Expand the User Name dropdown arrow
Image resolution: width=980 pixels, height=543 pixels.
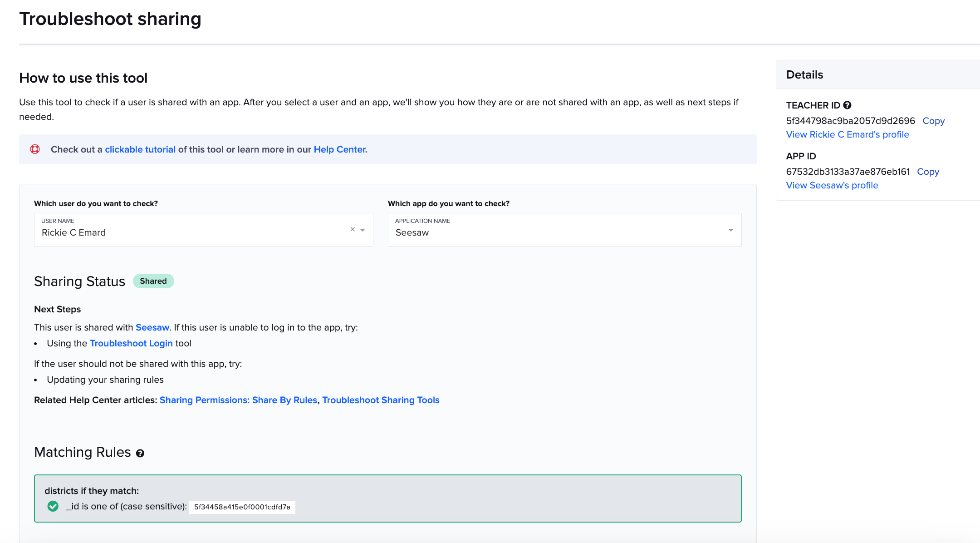pyautogui.click(x=363, y=230)
